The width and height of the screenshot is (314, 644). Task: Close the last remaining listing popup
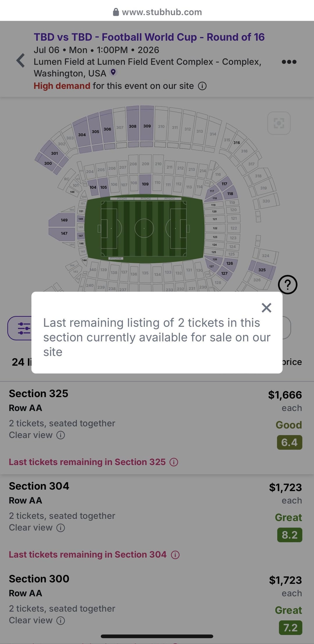click(266, 308)
